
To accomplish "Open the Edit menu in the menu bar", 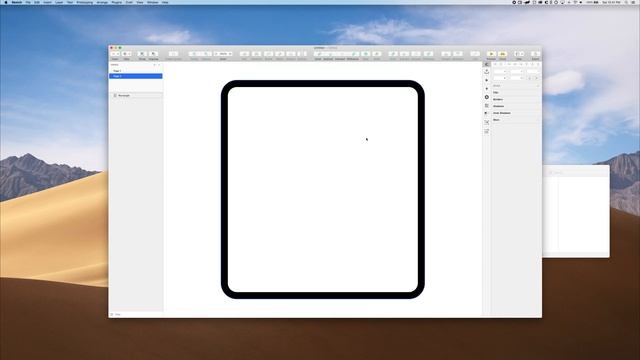I will (37, 2).
